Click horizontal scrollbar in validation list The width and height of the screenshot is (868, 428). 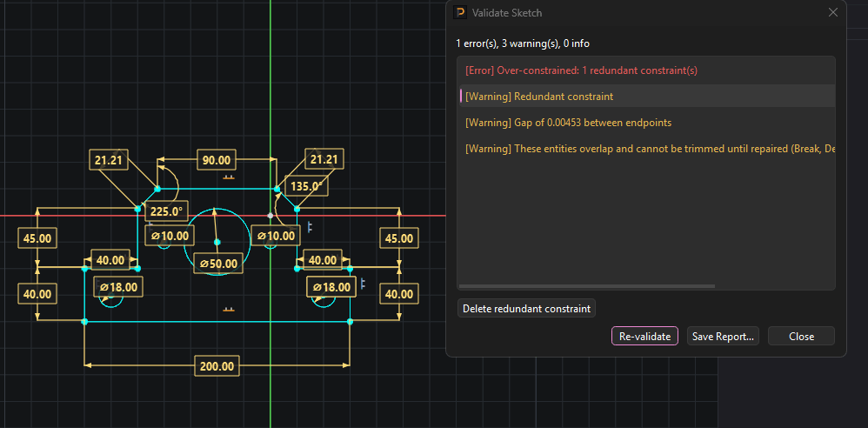[x=587, y=286]
